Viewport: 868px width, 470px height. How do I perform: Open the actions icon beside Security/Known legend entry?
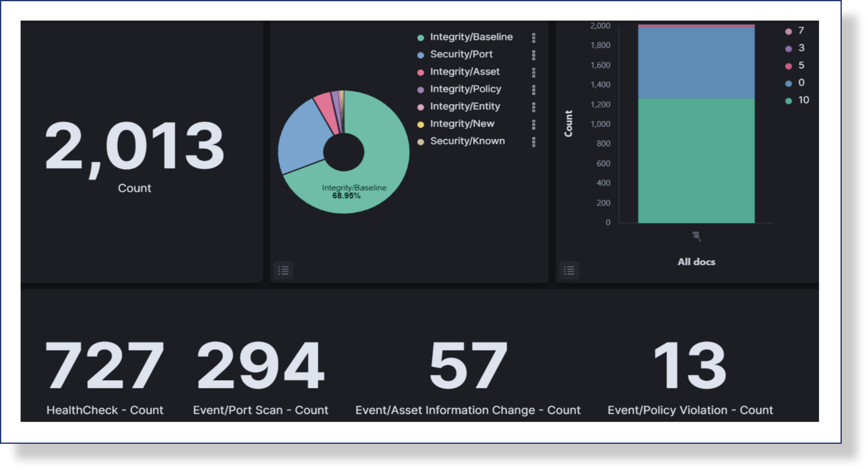click(x=534, y=141)
